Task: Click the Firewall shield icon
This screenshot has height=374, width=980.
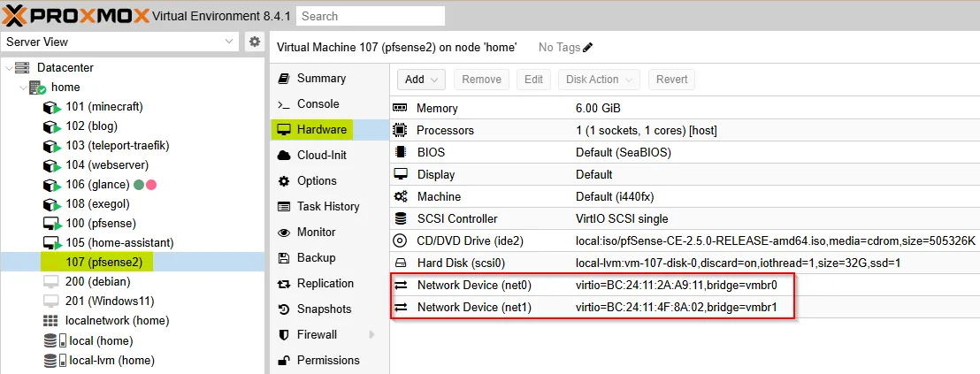Action: coord(284,335)
